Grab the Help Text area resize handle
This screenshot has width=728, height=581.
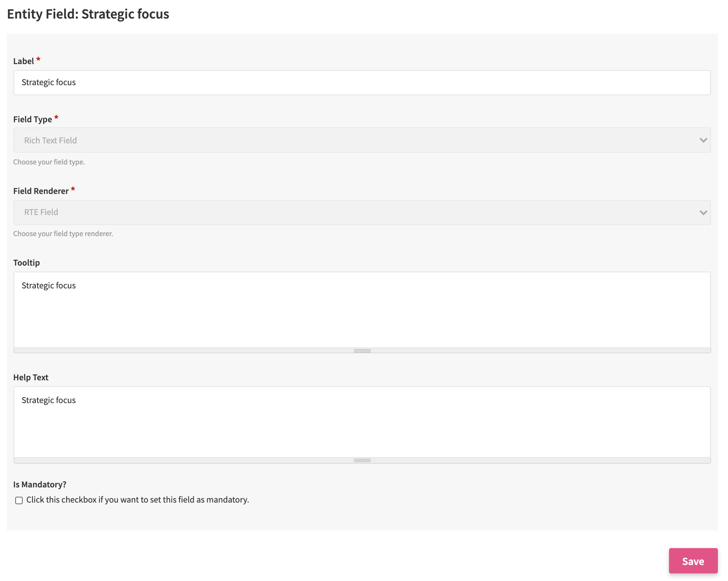point(362,460)
